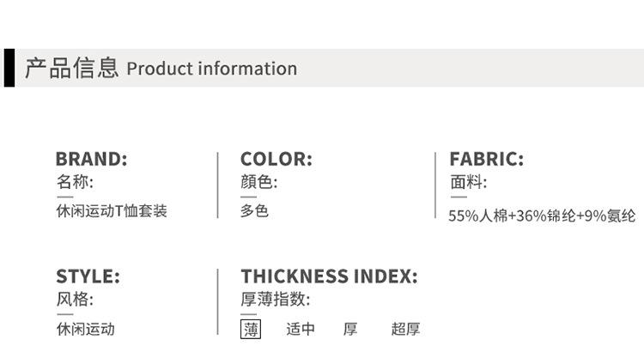Select the 厚 thickness option
Screen dimensions: 644x364
(350, 329)
